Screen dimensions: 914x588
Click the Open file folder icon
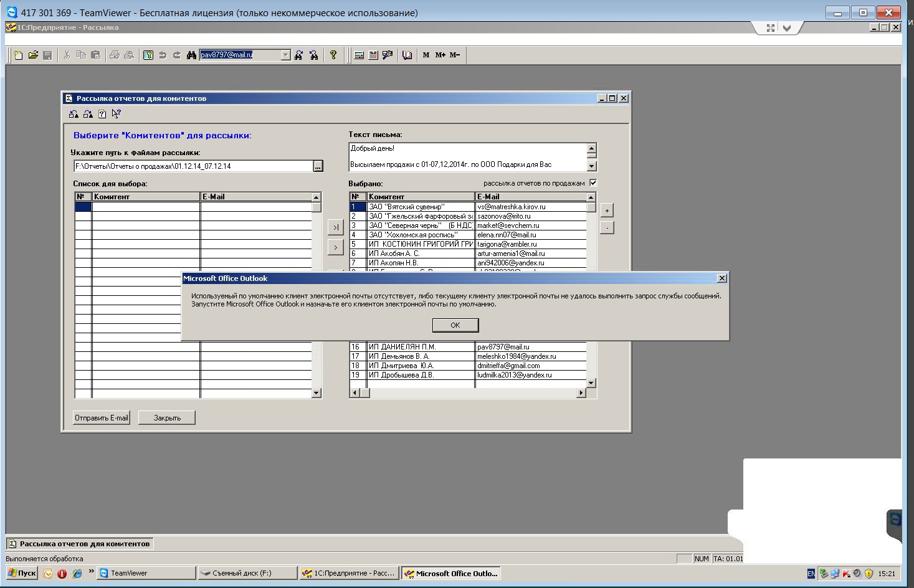[x=33, y=55]
